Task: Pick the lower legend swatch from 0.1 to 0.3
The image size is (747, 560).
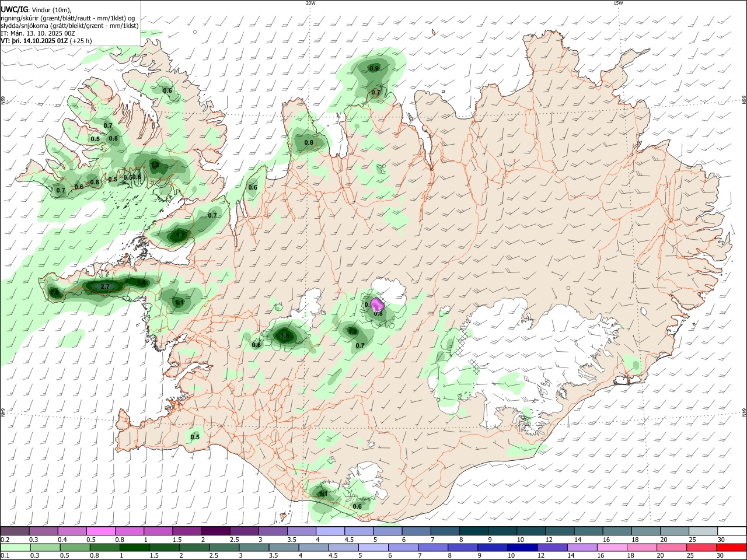Action: click(x=16, y=547)
